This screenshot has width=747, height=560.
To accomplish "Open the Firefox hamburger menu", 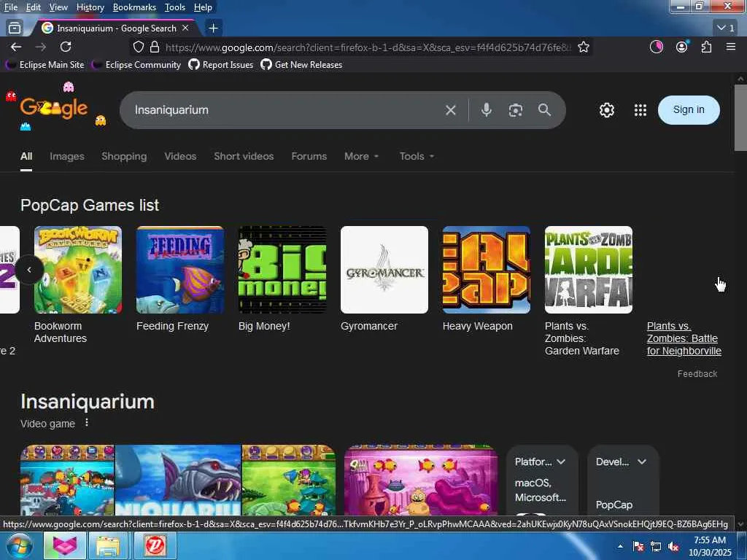I will click(731, 47).
